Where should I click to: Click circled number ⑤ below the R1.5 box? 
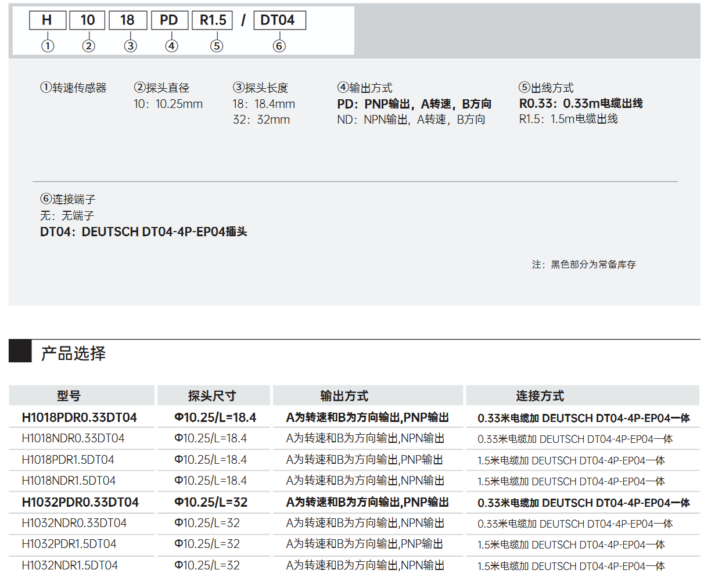point(217,46)
